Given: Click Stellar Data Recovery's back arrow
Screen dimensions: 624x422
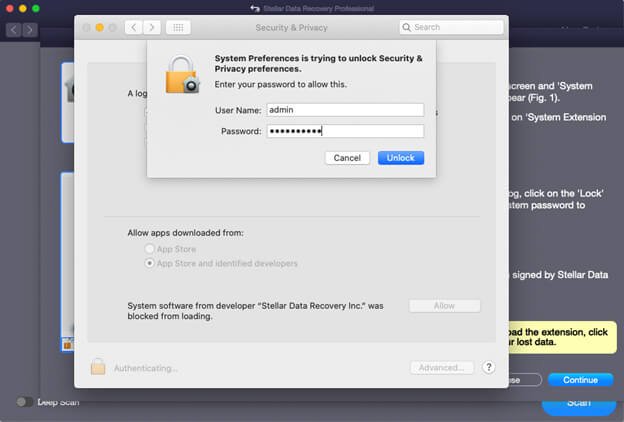Looking at the screenshot, I should click(x=13, y=30).
